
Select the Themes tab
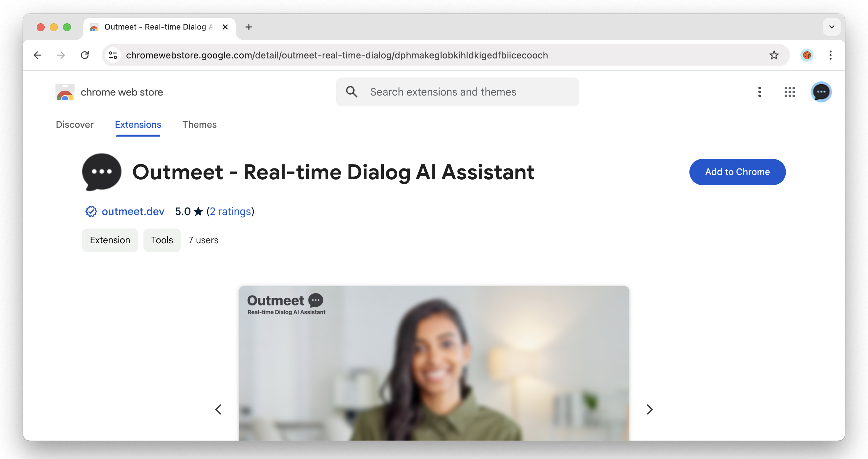point(199,124)
